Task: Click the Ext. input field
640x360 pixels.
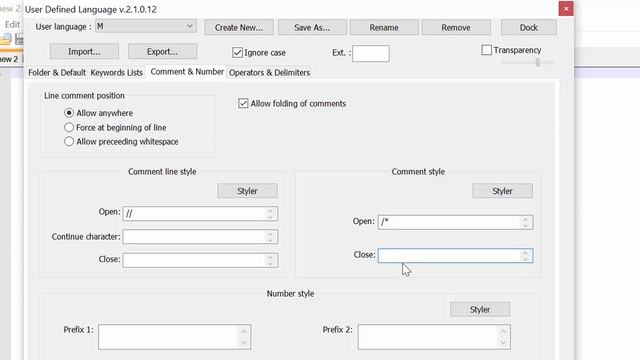Action: (371, 53)
